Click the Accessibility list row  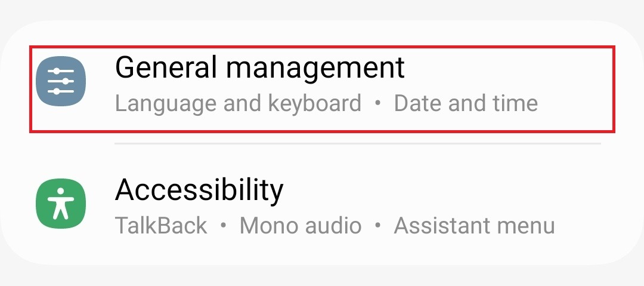(322, 204)
